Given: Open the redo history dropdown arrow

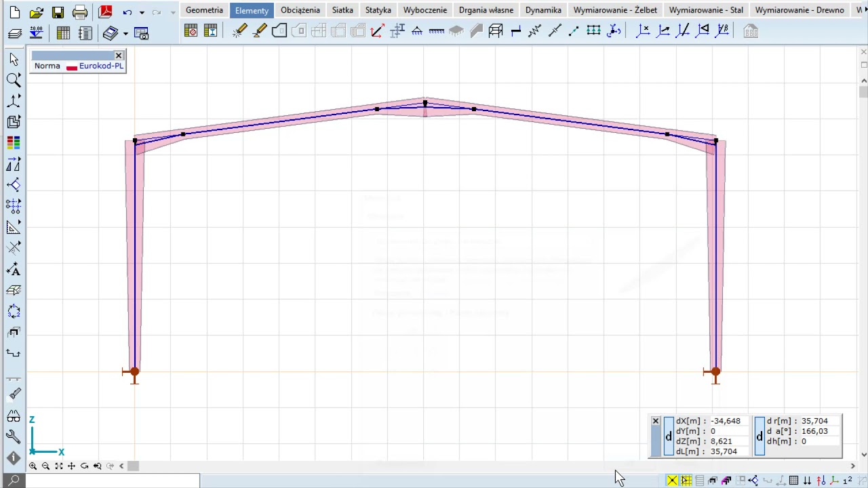Looking at the screenshot, I should click(x=173, y=12).
